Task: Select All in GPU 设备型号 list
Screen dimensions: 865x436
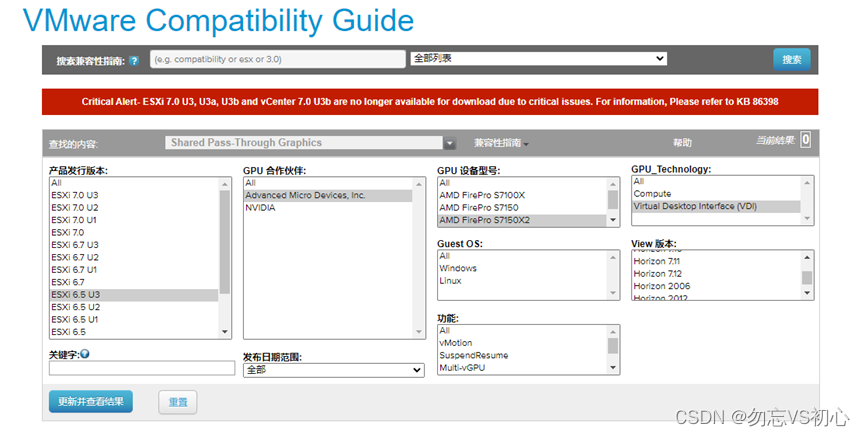Action: (522, 183)
